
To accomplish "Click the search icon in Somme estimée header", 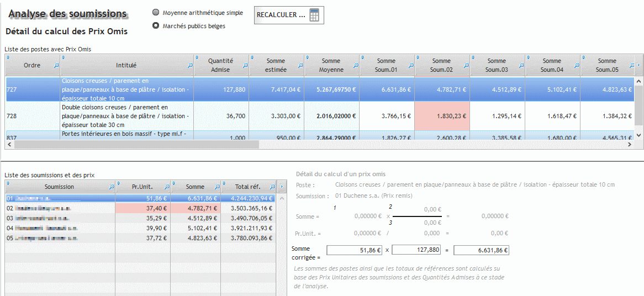I will tap(300, 66).
